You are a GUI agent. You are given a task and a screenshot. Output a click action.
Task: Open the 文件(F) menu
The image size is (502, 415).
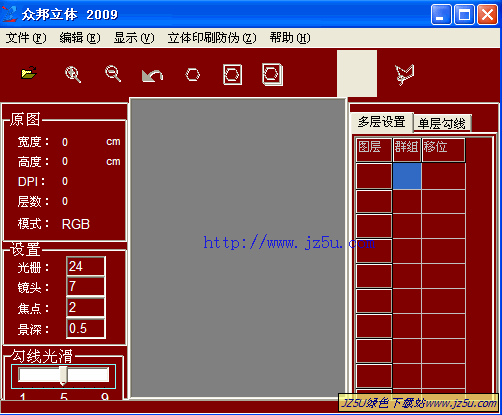coord(26,38)
